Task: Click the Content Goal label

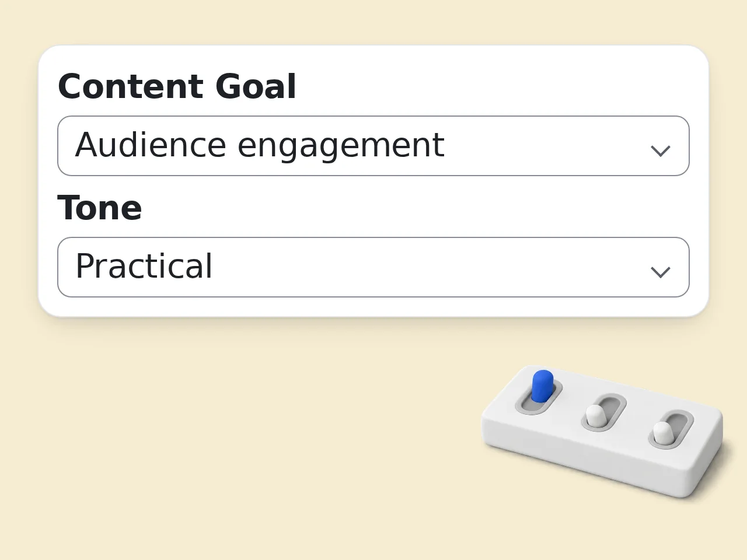Action: [177, 86]
